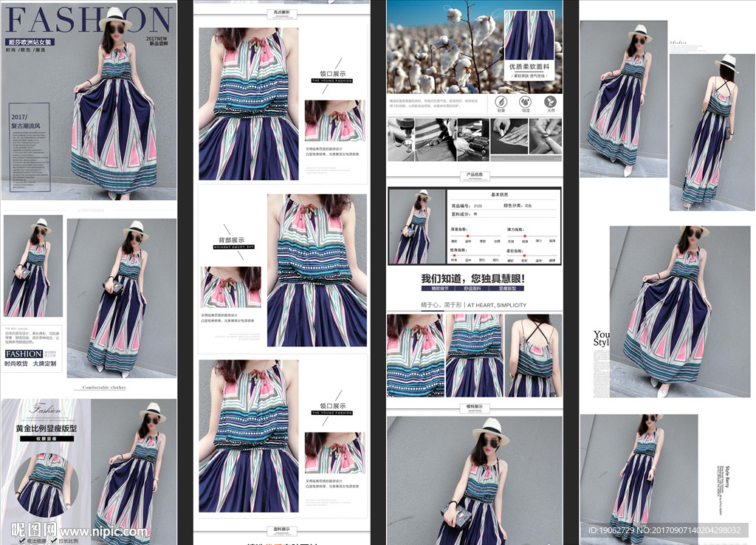Click the red 弹力指数 slider marker
This screenshot has width=756, height=545.
click(x=525, y=235)
